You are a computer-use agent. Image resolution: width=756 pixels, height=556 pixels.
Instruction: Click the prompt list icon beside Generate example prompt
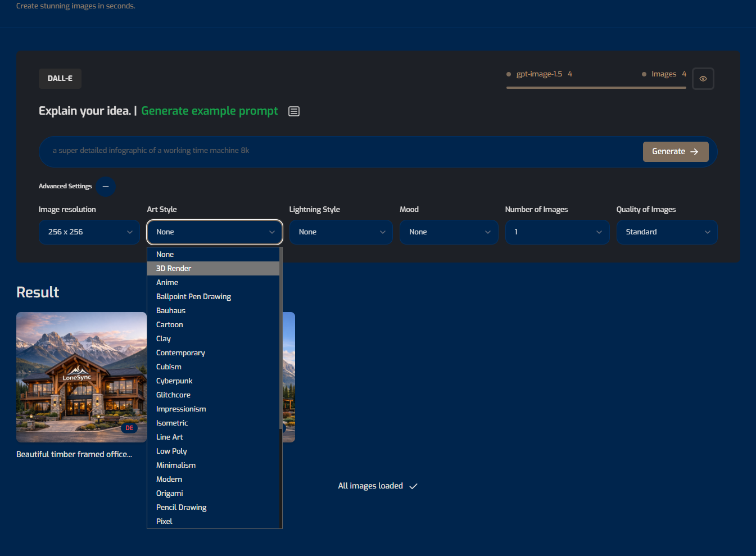pos(293,111)
